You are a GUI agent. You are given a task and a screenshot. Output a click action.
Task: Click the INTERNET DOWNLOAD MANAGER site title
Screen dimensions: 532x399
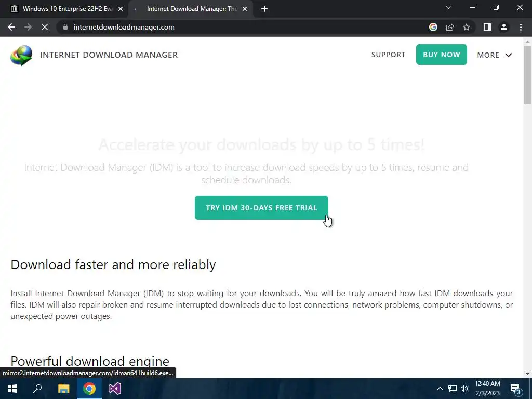click(109, 55)
